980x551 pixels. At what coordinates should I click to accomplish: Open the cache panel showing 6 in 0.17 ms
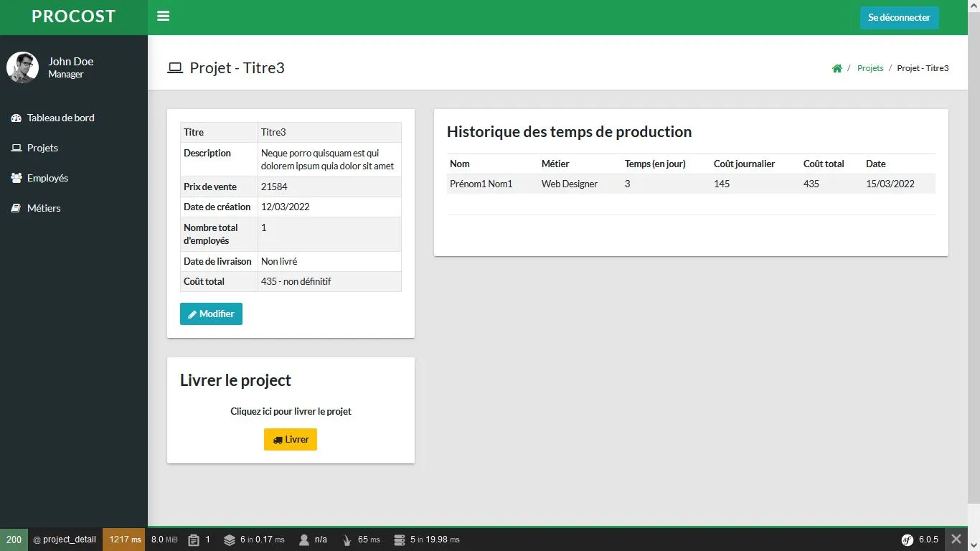click(254, 540)
